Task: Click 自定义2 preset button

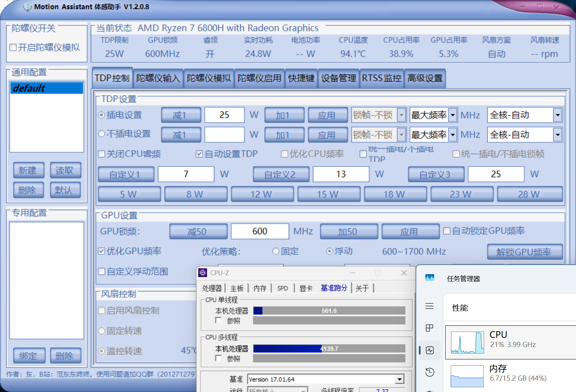Action: [x=281, y=174]
